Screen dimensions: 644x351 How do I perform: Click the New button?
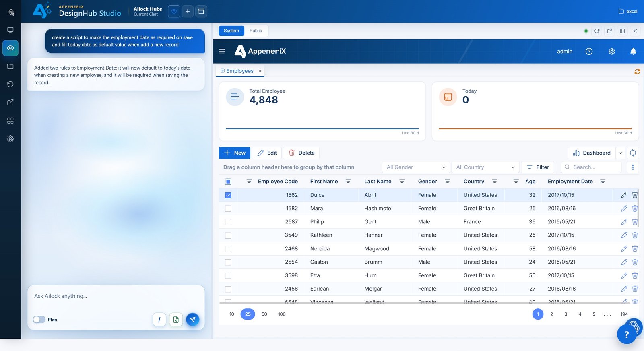click(235, 153)
